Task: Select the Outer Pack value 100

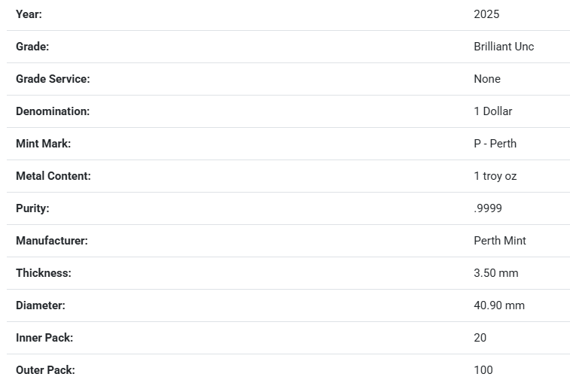Action: coord(483,370)
